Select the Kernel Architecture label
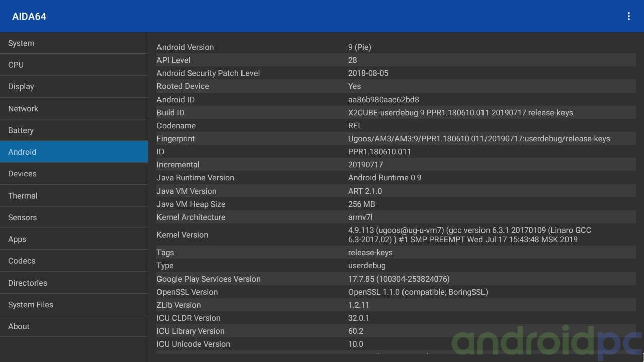 pyautogui.click(x=191, y=217)
